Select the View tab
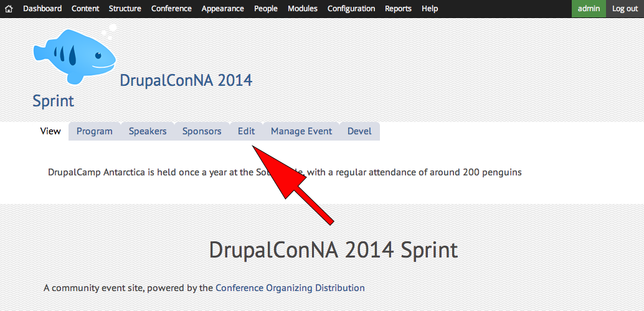644x311 pixels. (x=50, y=131)
